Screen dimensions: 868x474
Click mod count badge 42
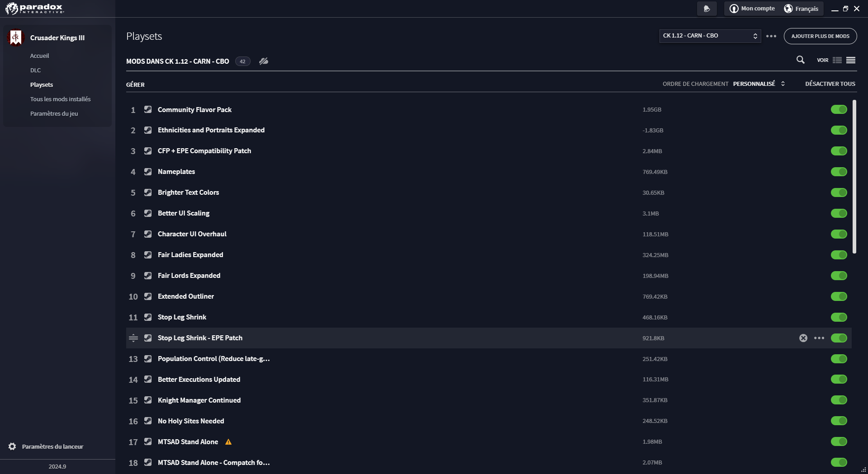243,61
